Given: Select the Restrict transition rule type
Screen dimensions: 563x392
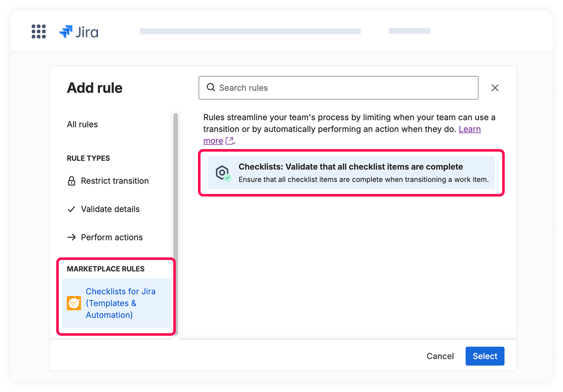Looking at the screenshot, I should (114, 181).
